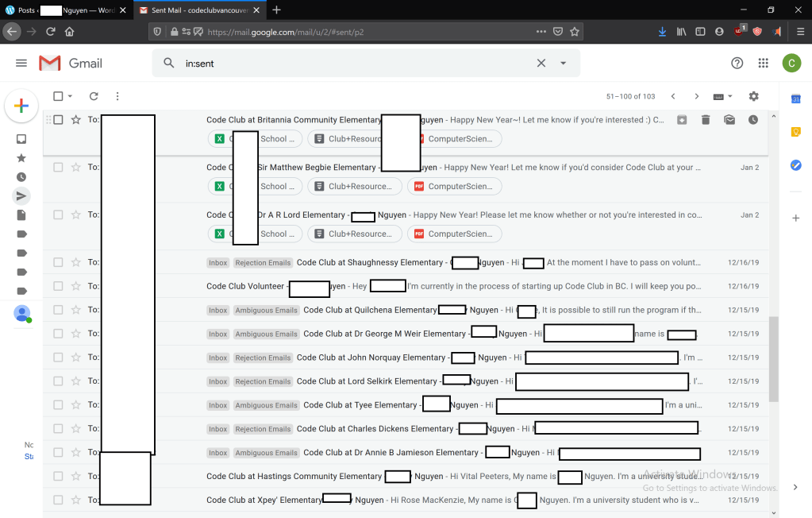This screenshot has height=518, width=812.
Task: Open the Google apps grid
Action: [763, 64]
